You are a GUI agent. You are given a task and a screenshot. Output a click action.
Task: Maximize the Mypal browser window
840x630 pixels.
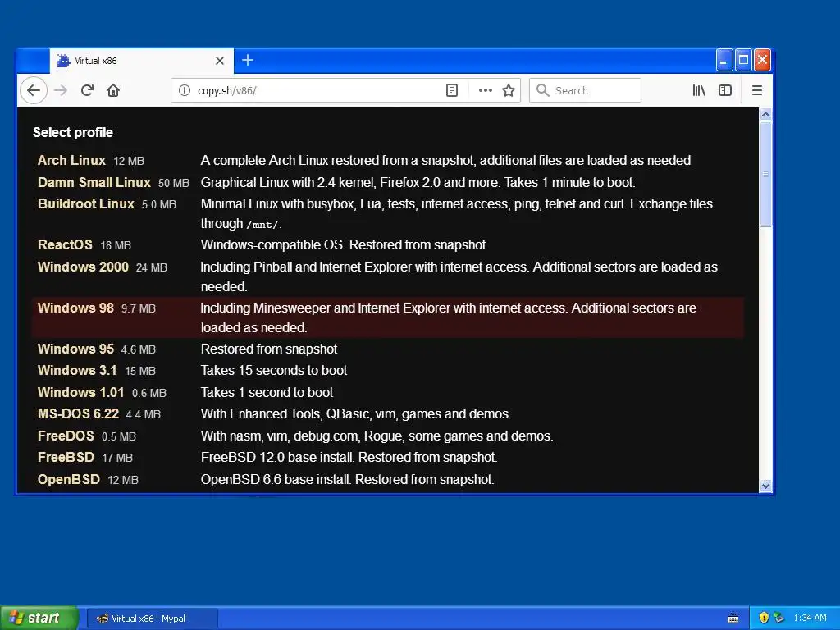pyautogui.click(x=743, y=60)
